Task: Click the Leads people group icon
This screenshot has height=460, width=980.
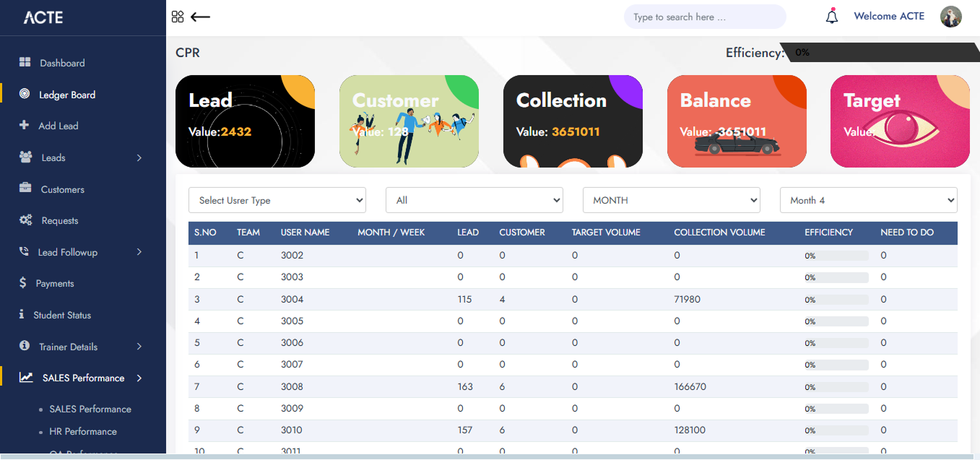Action: tap(26, 157)
